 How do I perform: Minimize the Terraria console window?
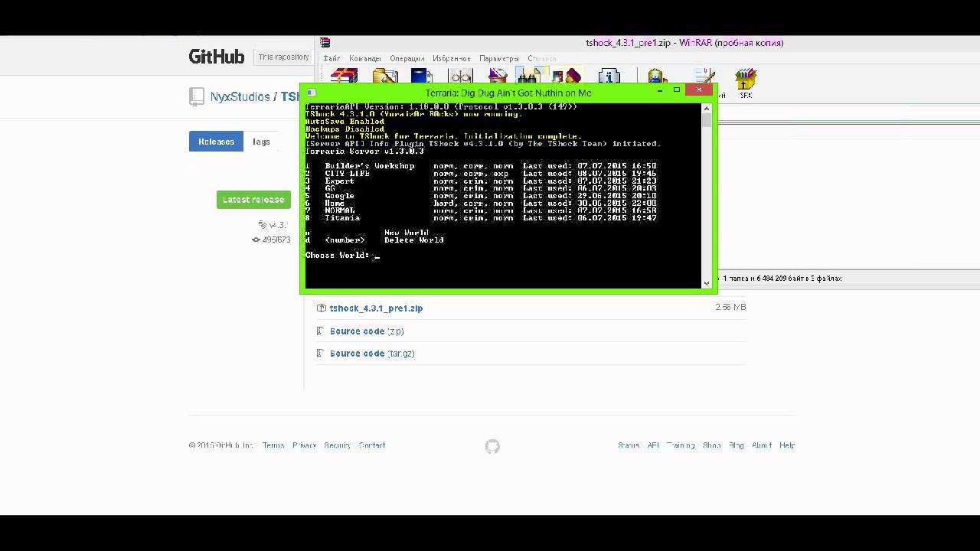(659, 90)
